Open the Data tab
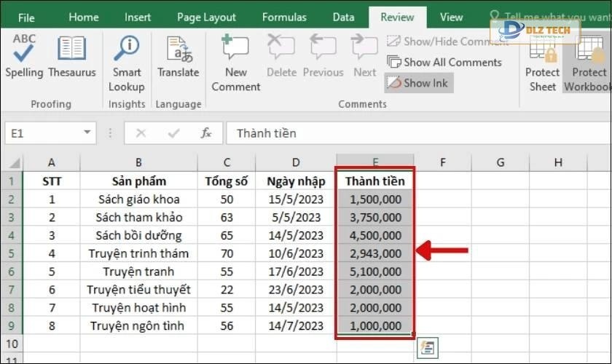612x364 pixels. 343,17
